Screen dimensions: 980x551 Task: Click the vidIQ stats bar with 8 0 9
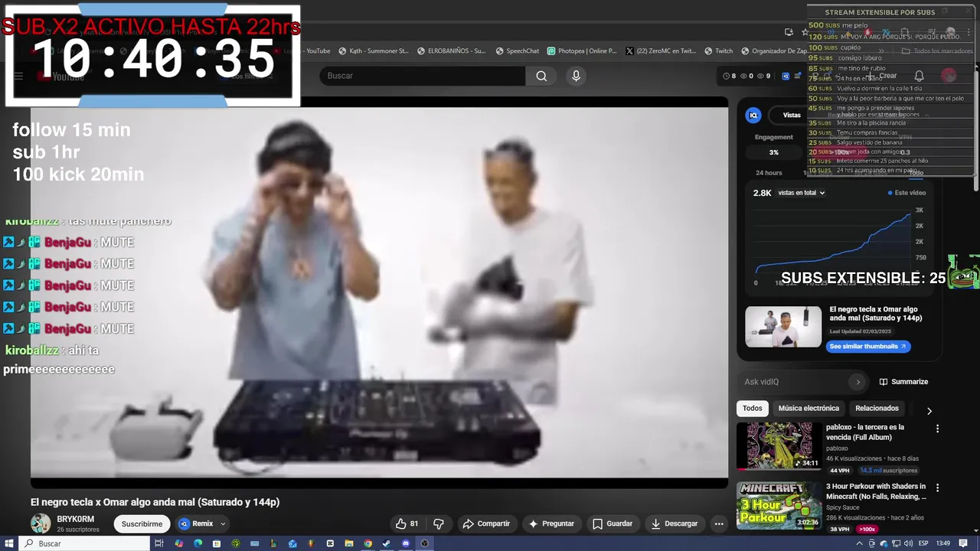click(746, 76)
